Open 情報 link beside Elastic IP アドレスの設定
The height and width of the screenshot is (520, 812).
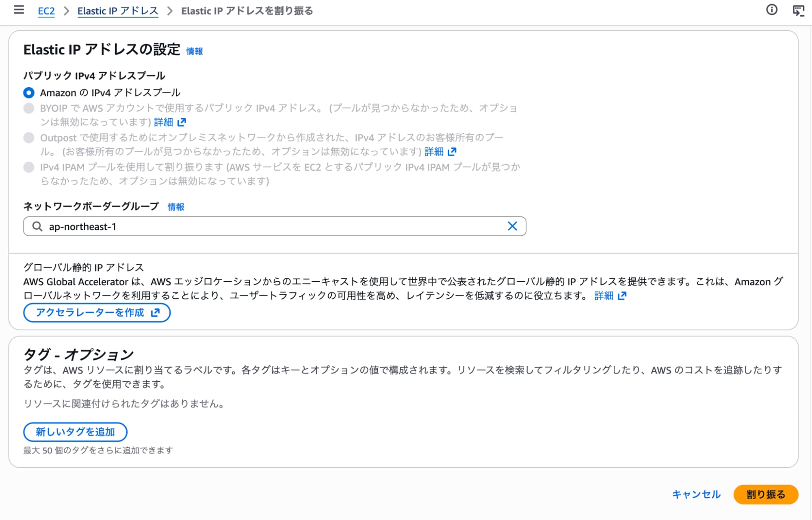pyautogui.click(x=194, y=51)
